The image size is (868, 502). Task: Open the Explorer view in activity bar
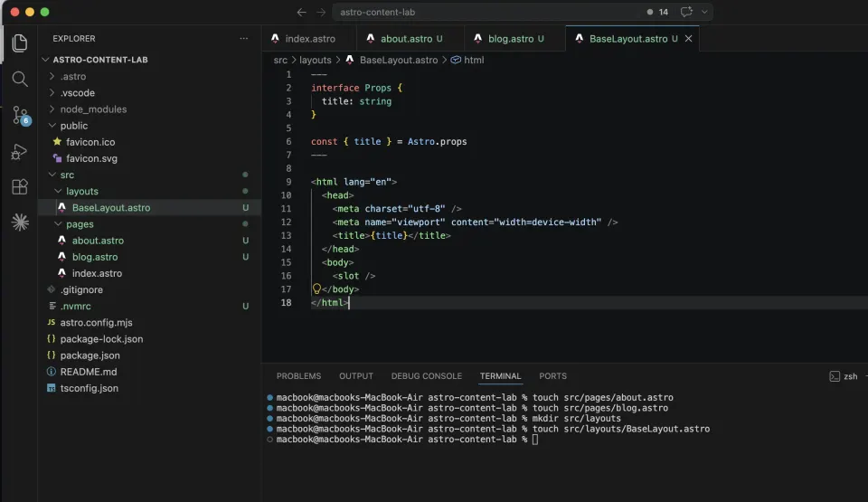[19, 43]
